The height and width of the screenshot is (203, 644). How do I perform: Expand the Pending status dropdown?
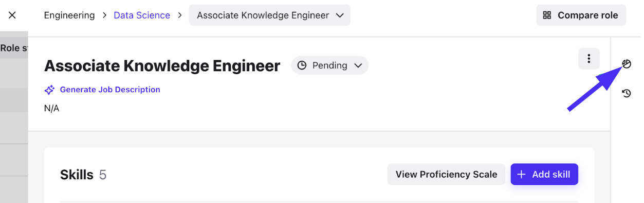point(330,65)
